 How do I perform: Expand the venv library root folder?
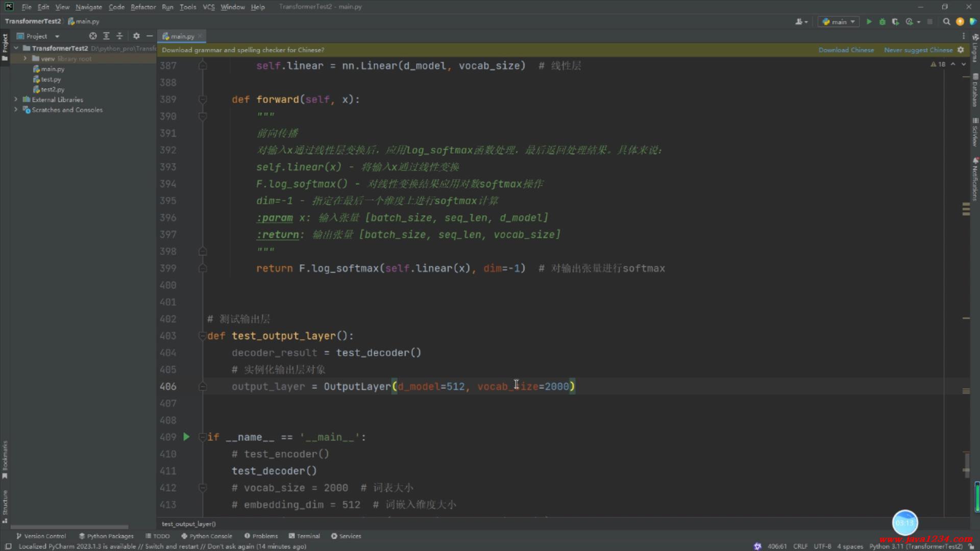tap(25, 59)
